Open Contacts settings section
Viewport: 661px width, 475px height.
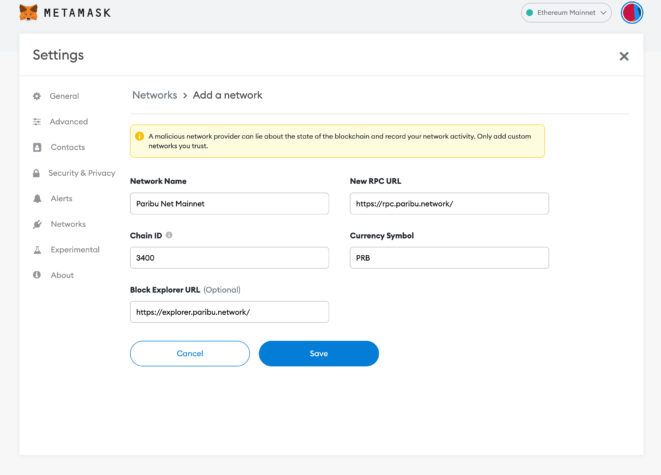pos(67,147)
